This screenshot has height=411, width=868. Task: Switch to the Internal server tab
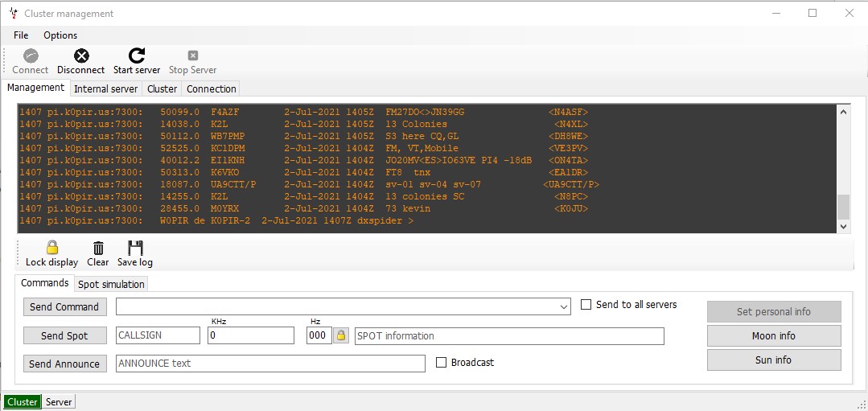tap(106, 89)
